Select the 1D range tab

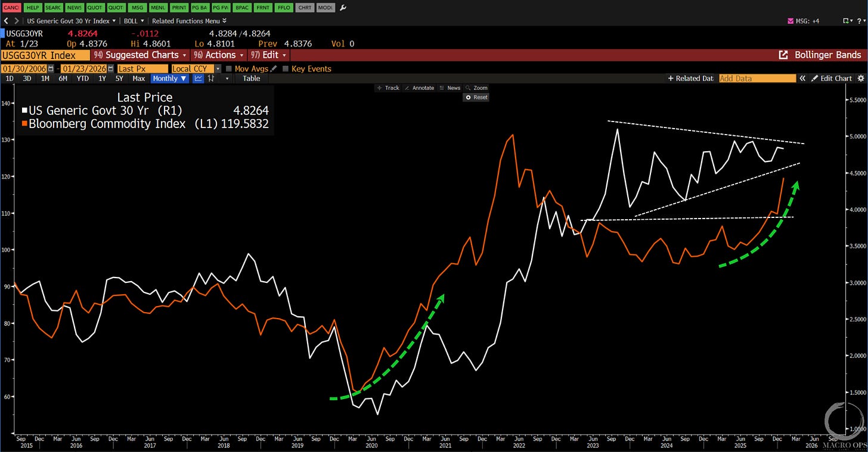click(10, 78)
